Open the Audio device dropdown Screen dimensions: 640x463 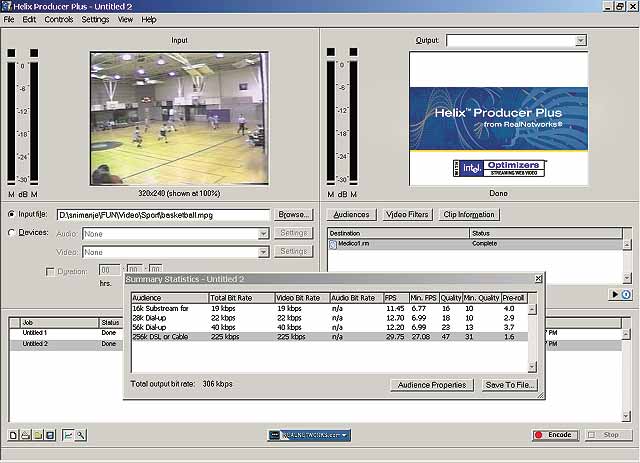(263, 234)
